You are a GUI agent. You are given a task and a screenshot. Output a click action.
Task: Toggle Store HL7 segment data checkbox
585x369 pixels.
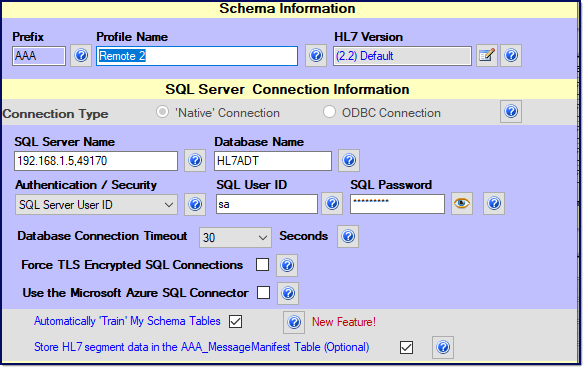pos(406,347)
